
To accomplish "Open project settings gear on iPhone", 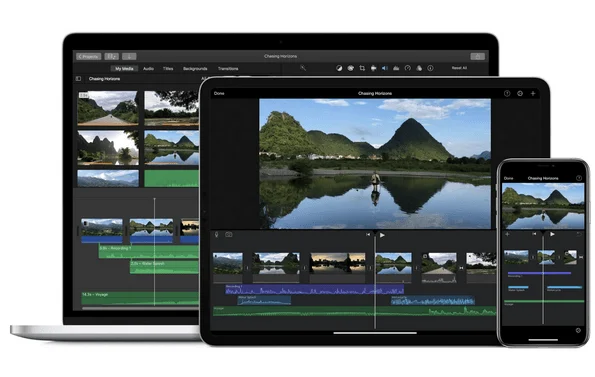I will point(578,330).
